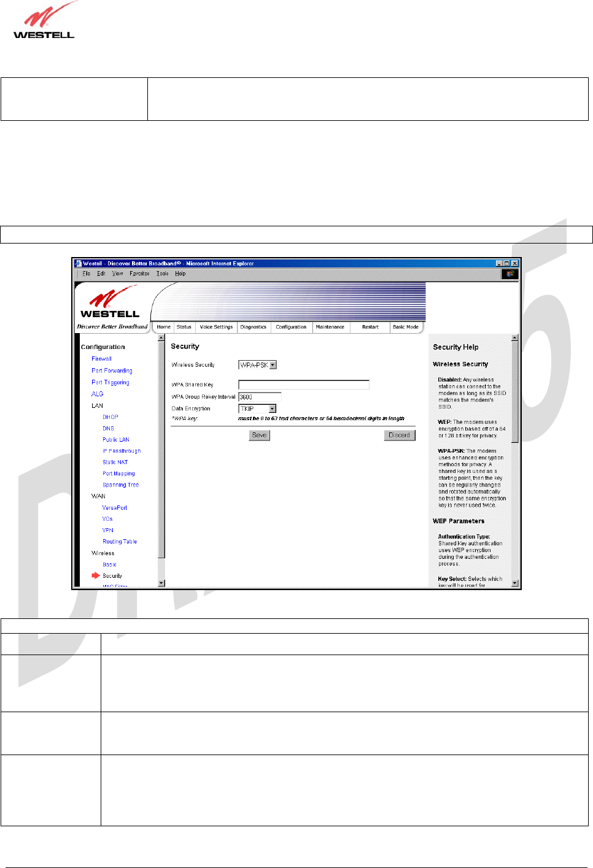This screenshot has width=593, height=868.
Task: Open the Firewall link
Action: pos(102,359)
